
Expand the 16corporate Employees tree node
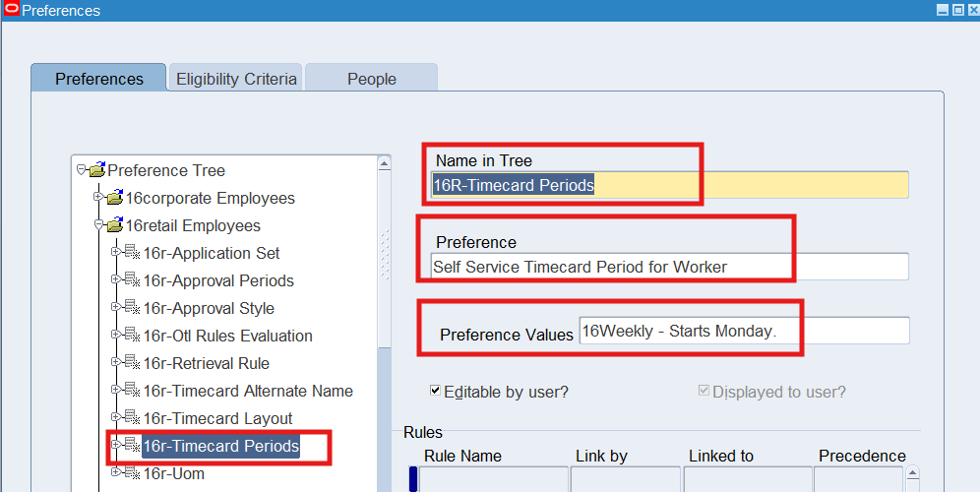click(98, 198)
